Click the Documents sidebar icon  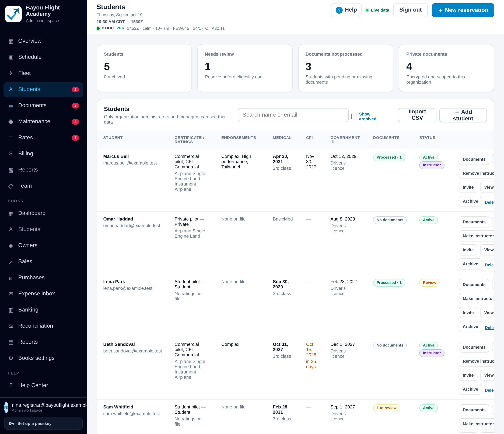(x=11, y=106)
